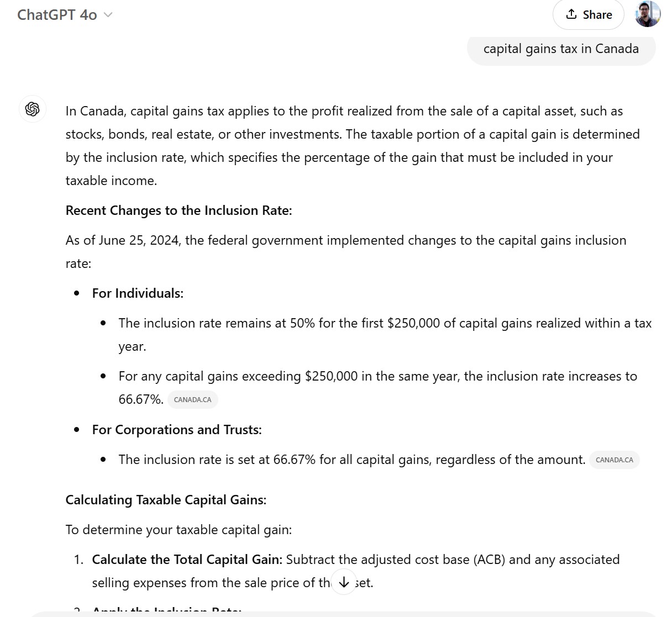The height and width of the screenshot is (617, 672).
Task: Click the bullet about first $250,000 of gains
Action: pos(385,324)
